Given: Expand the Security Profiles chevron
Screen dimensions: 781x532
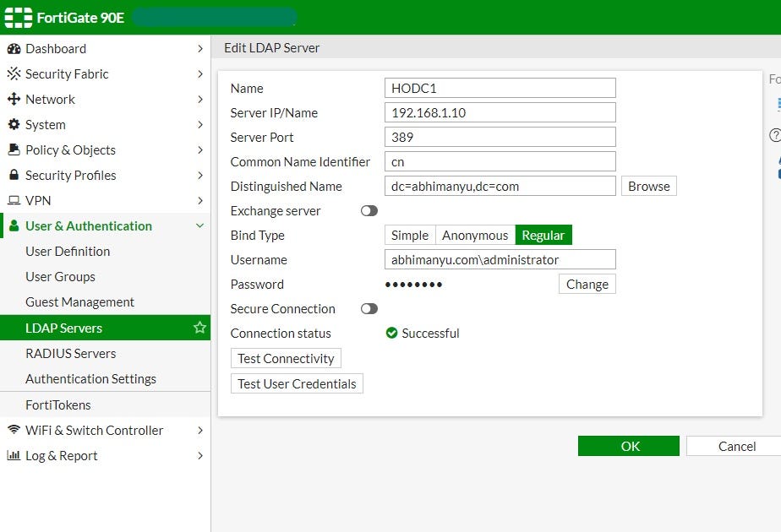Looking at the screenshot, I should [x=199, y=175].
